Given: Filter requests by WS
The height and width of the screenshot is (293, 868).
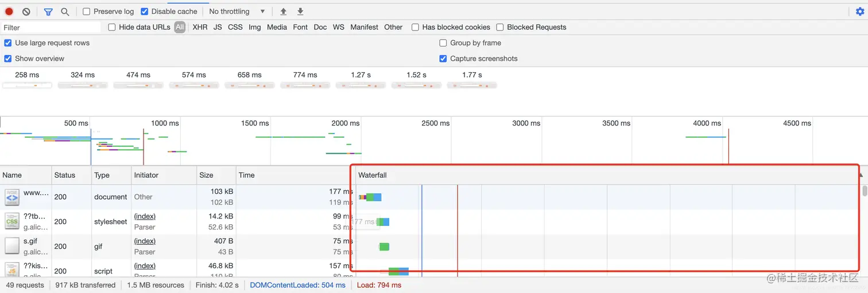Looking at the screenshot, I should pos(339,27).
